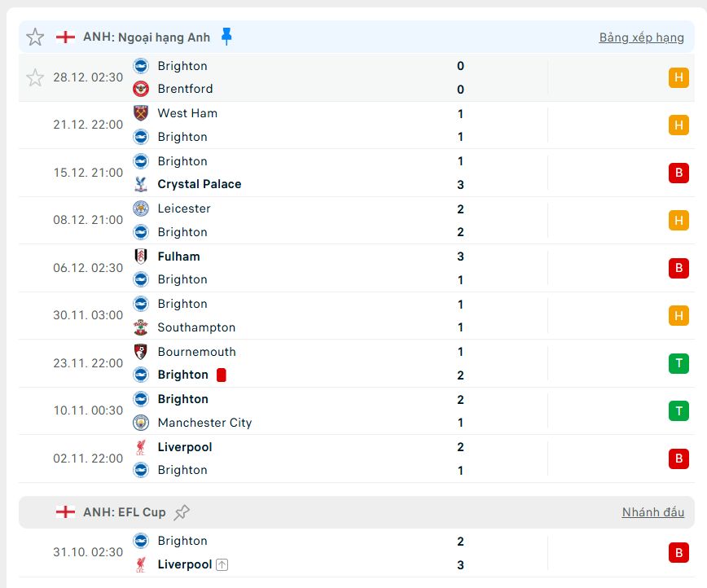This screenshot has width=707, height=588.
Task: Click the Fulham club crest
Action: (141, 256)
